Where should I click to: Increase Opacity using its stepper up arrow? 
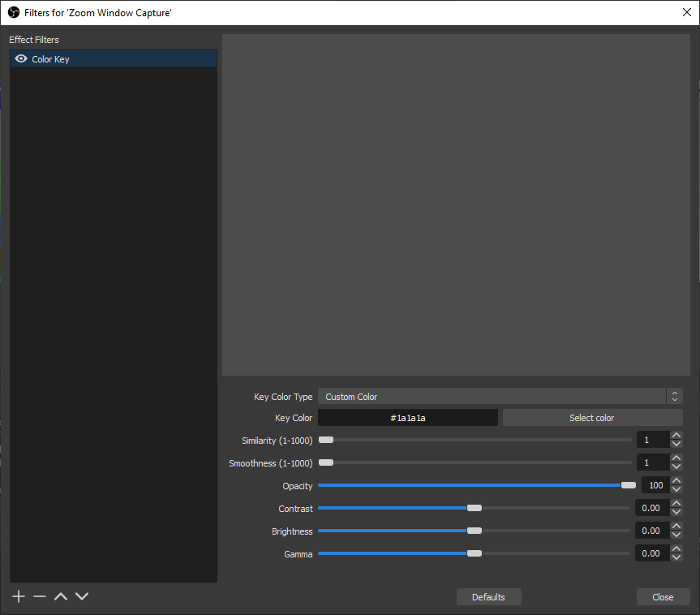676,481
